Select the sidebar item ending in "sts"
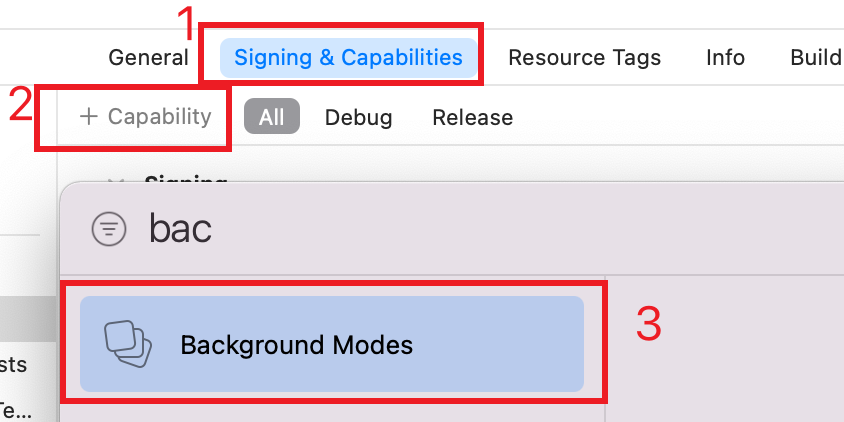Viewport: 844px width, 422px height. click(x=13, y=365)
